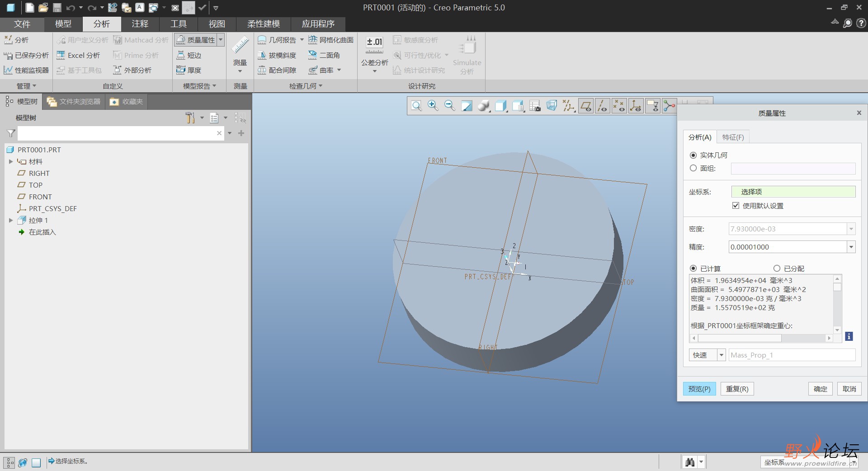Switch to the View (视图) ribbon tab
The height and width of the screenshot is (471, 868).
click(217, 24)
